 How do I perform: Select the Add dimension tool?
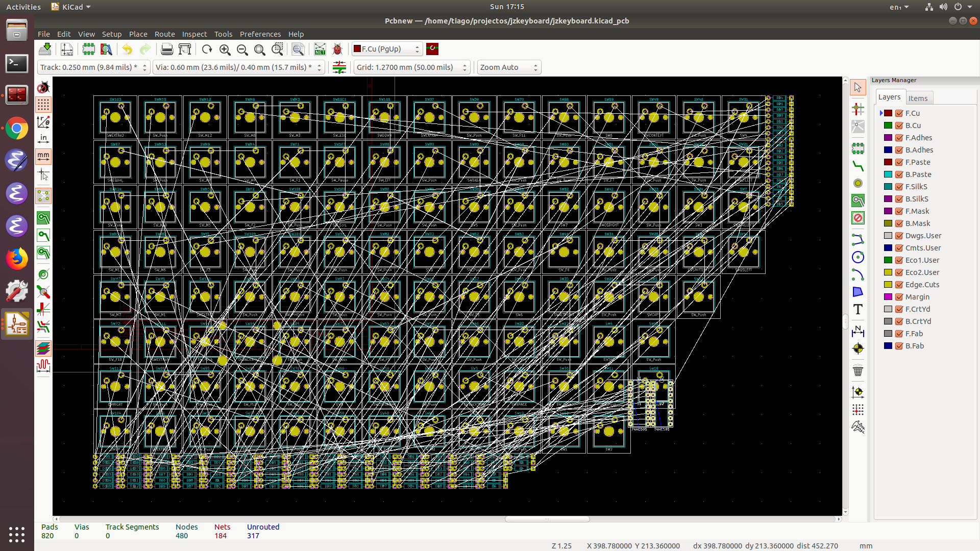coord(858,332)
